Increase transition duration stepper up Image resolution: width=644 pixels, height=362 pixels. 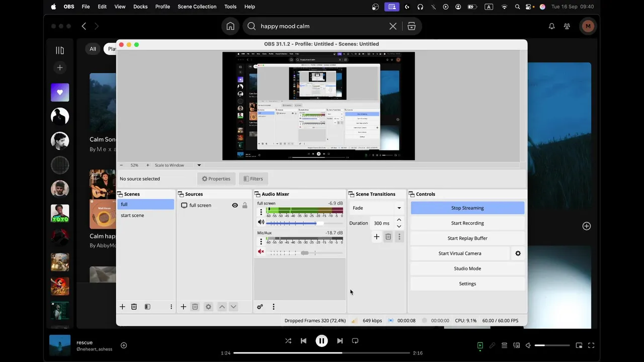point(399,220)
